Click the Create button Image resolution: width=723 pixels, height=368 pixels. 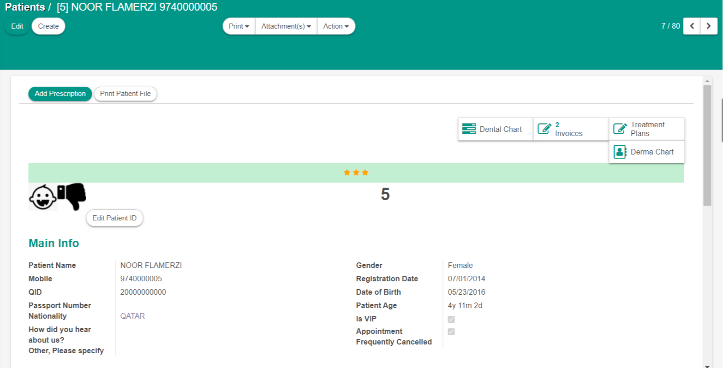pyautogui.click(x=48, y=26)
